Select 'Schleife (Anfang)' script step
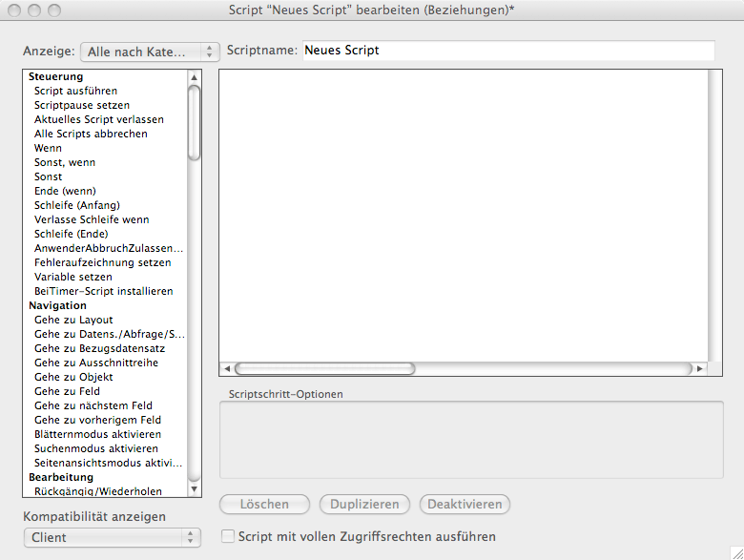This screenshot has width=744, height=560. pos(77,205)
